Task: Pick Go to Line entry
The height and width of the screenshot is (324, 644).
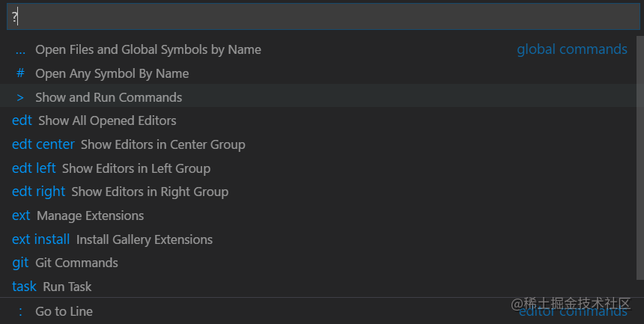Action: click(64, 311)
